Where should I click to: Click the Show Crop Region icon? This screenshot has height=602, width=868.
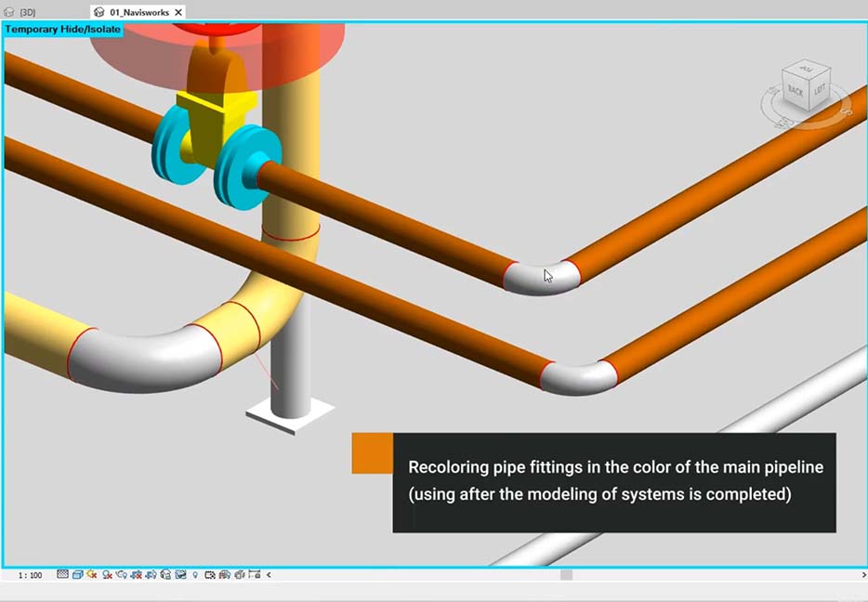pyautogui.click(x=151, y=575)
